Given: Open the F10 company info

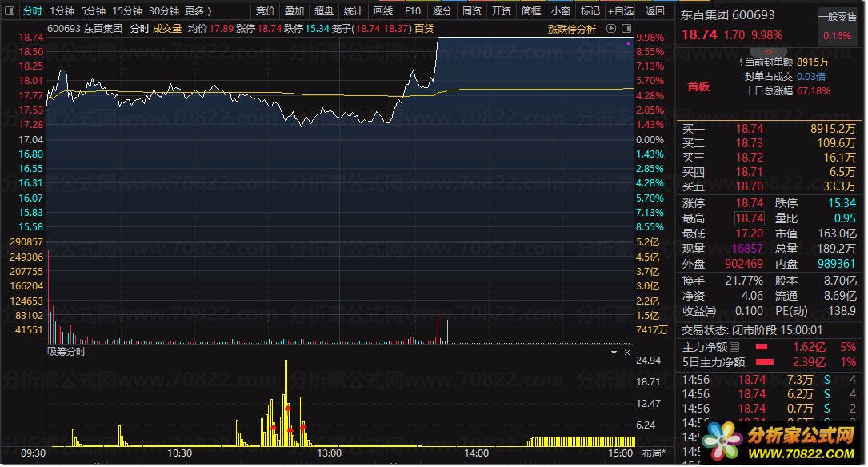Looking at the screenshot, I should tap(413, 11).
